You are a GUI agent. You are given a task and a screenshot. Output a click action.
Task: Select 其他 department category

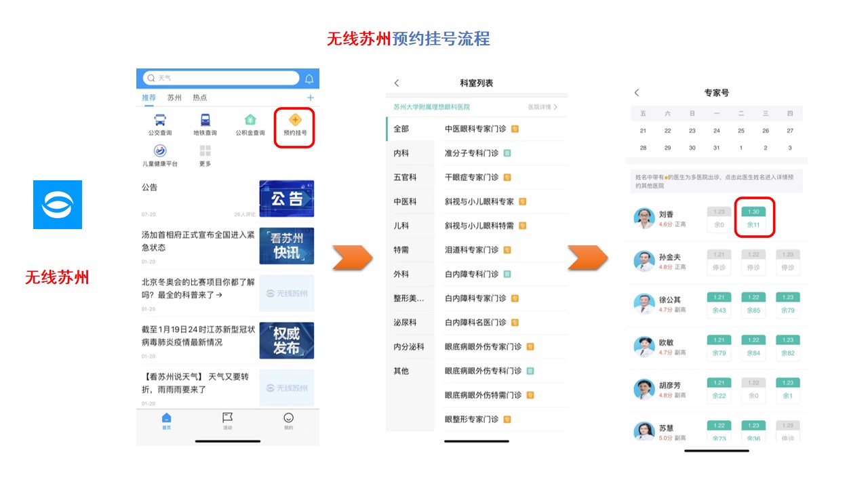click(410, 371)
